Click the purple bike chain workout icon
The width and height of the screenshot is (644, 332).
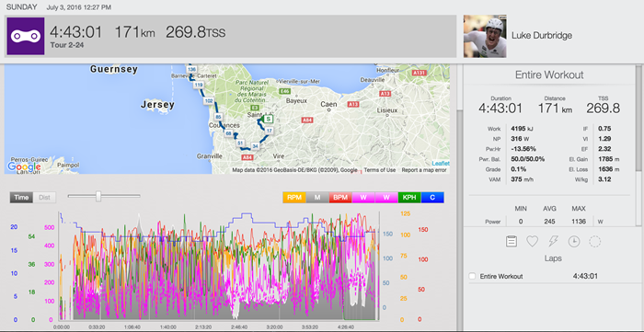(x=26, y=36)
